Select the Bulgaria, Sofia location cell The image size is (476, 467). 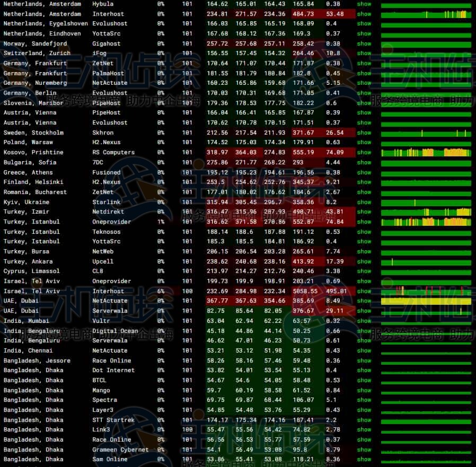(30, 162)
